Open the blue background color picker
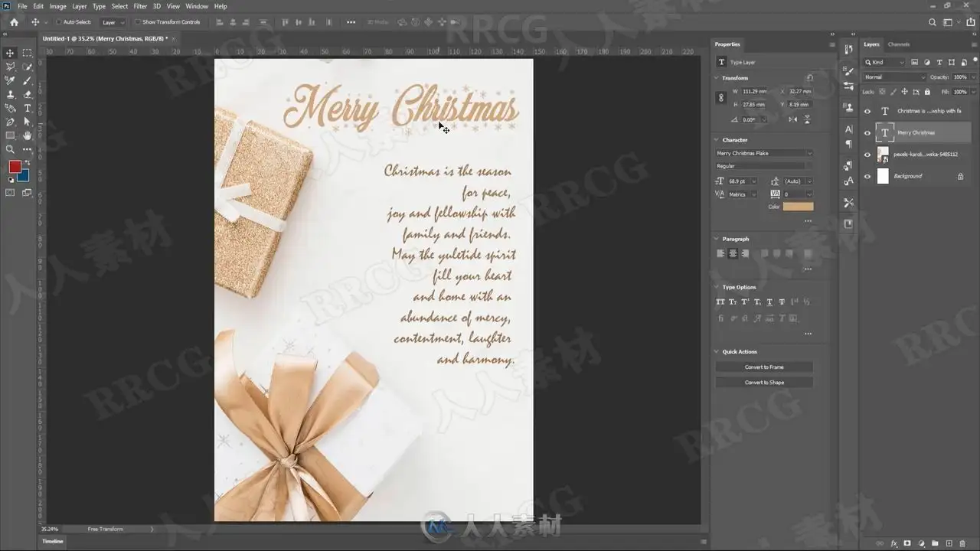The height and width of the screenshot is (551, 980). click(x=24, y=177)
